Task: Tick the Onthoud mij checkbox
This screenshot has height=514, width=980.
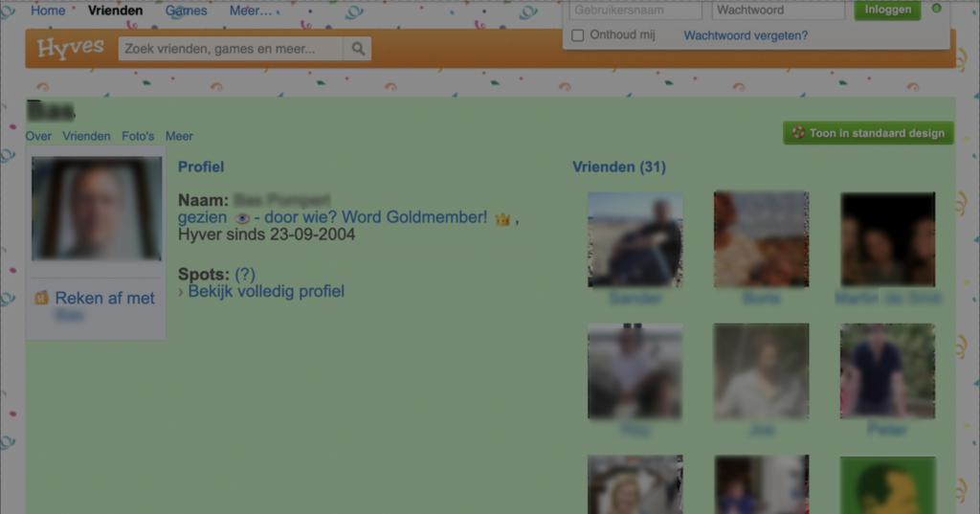Action: tap(577, 35)
